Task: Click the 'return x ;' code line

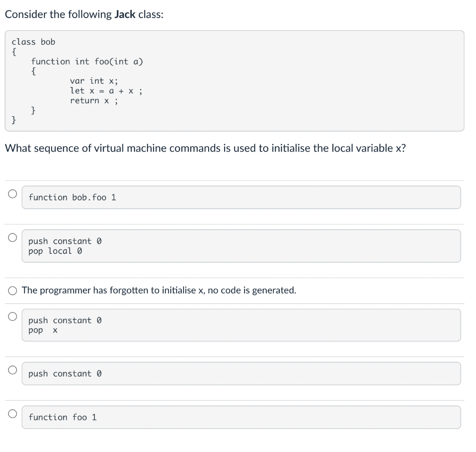Action: [x=93, y=100]
